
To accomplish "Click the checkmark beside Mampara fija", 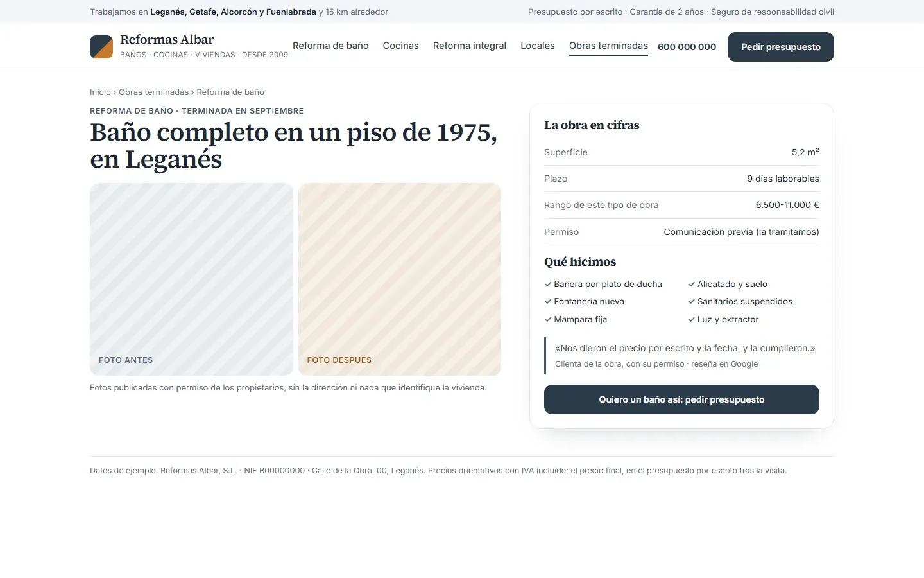I will pos(548,319).
